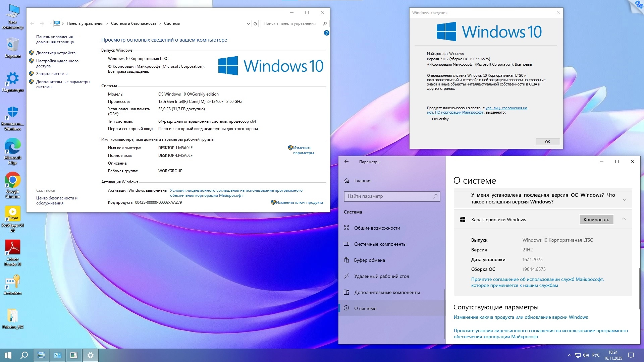
Task: Click the refresh icon in address bar
Action: [255, 23]
